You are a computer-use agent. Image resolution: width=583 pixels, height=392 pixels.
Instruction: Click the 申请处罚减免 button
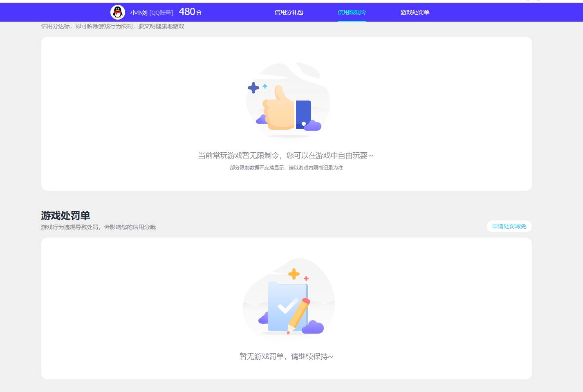point(509,226)
